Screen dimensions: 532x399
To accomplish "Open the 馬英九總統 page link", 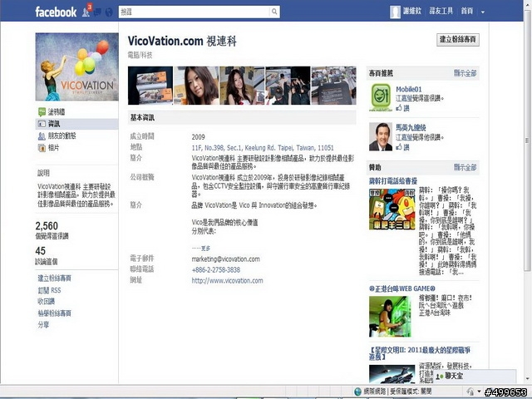I will pos(411,127).
